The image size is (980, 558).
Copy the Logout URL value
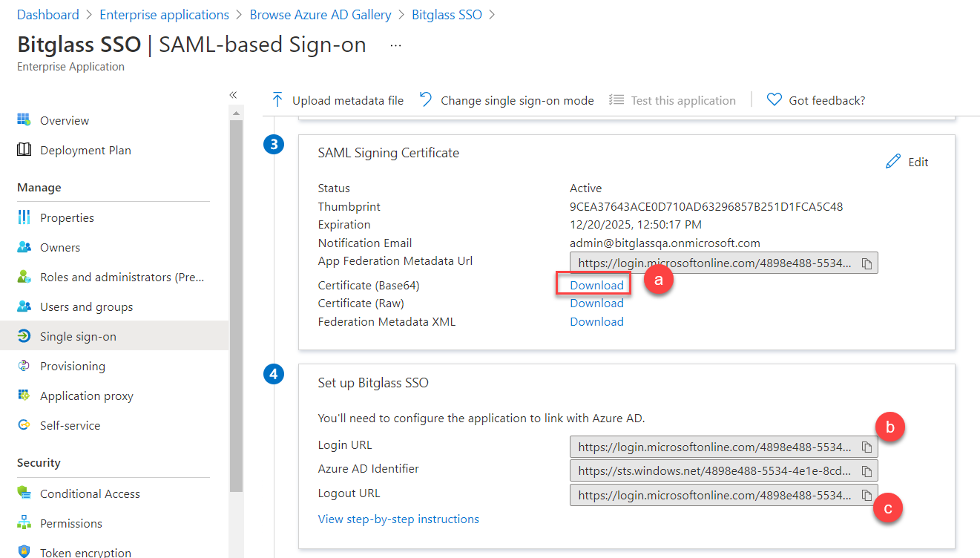tap(866, 494)
